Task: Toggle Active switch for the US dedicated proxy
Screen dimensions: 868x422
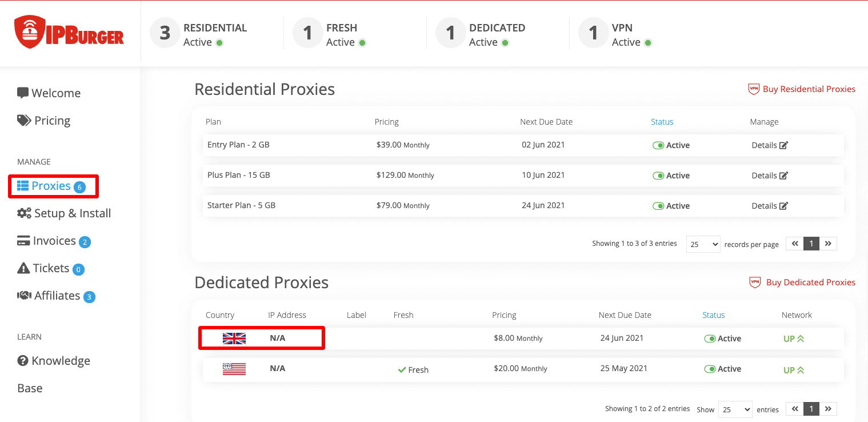Action: (x=710, y=369)
